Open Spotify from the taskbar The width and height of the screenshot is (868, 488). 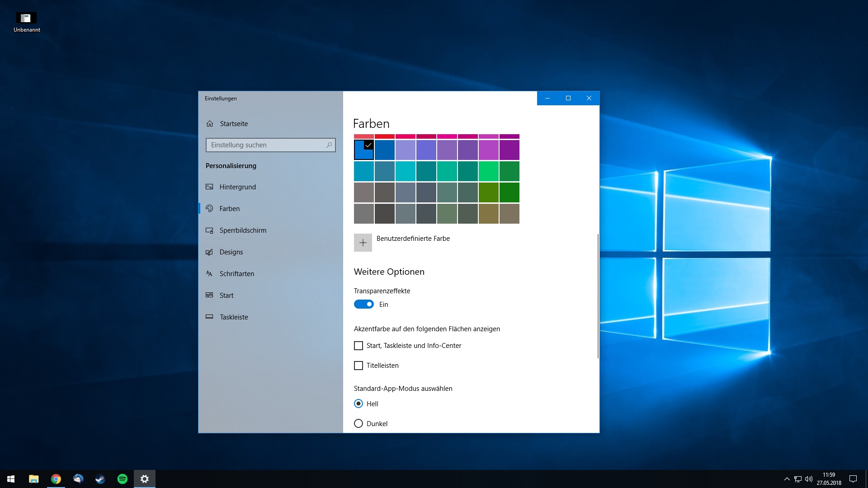click(123, 479)
